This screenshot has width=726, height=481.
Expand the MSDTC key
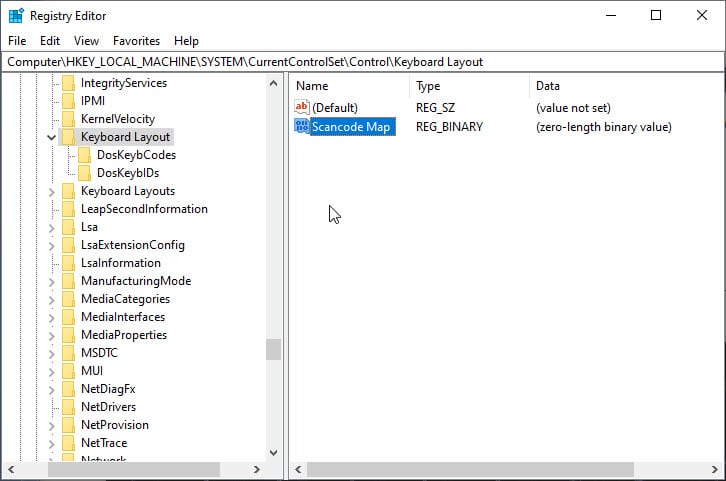51,354
